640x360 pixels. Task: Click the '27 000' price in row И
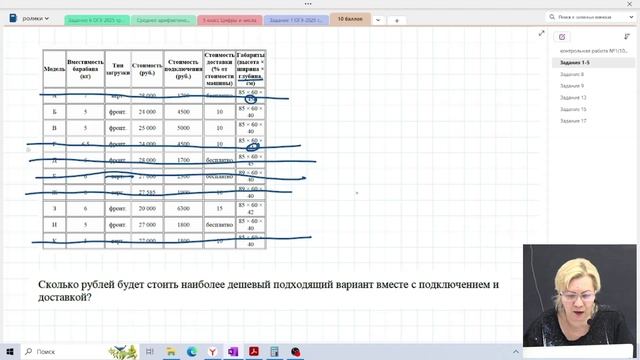click(x=147, y=224)
